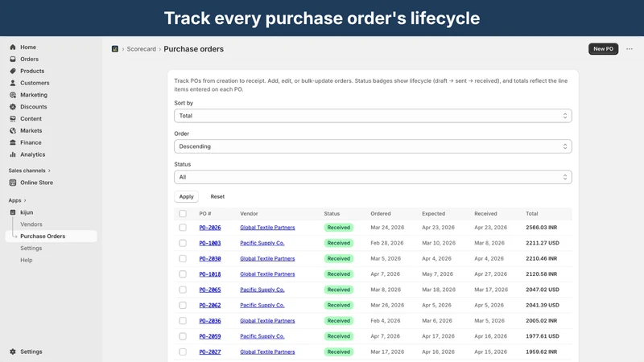
Task: Check the box for PO-1018
Action: pos(183,274)
